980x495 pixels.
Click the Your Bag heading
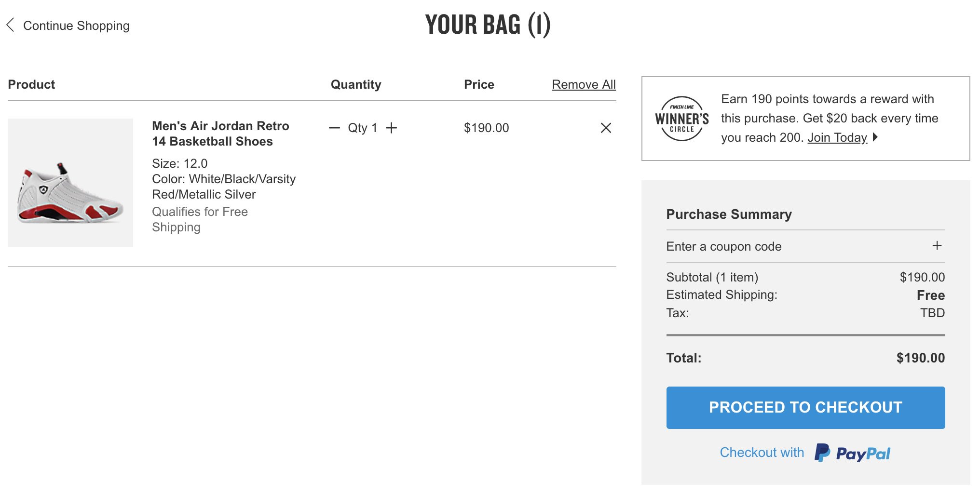pyautogui.click(x=488, y=25)
